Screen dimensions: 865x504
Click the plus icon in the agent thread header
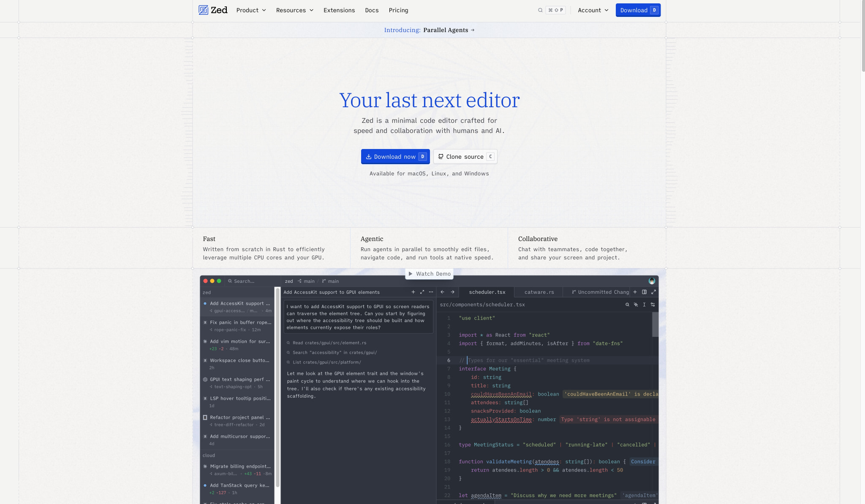[413, 292]
